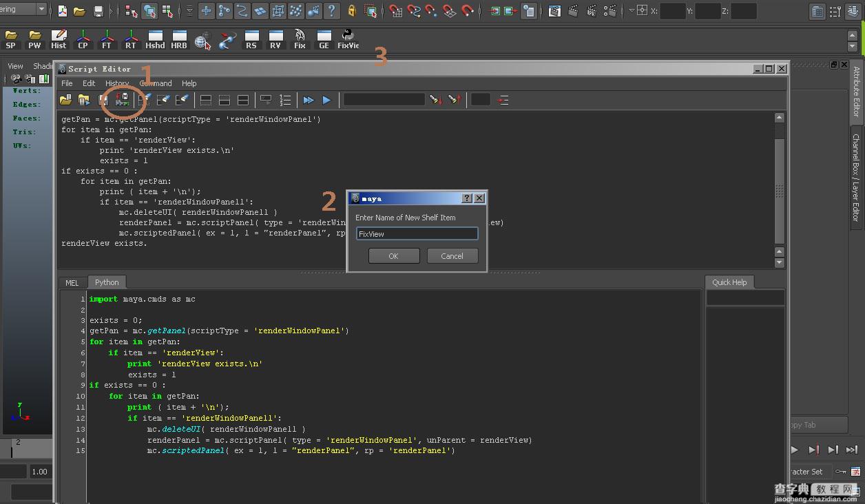Open the Edit menu in Script Editor
The image size is (865, 504).
tap(89, 83)
